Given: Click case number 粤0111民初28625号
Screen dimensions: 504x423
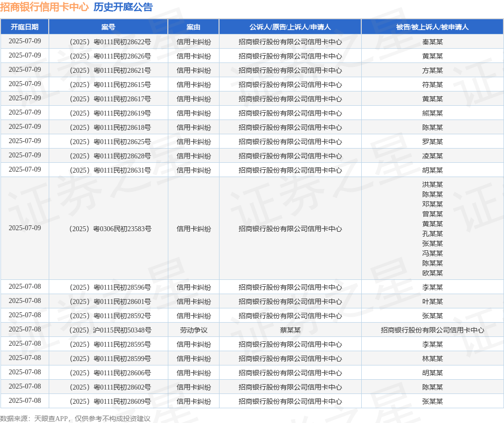Looking at the screenshot, I should pyautogui.click(x=110, y=142).
